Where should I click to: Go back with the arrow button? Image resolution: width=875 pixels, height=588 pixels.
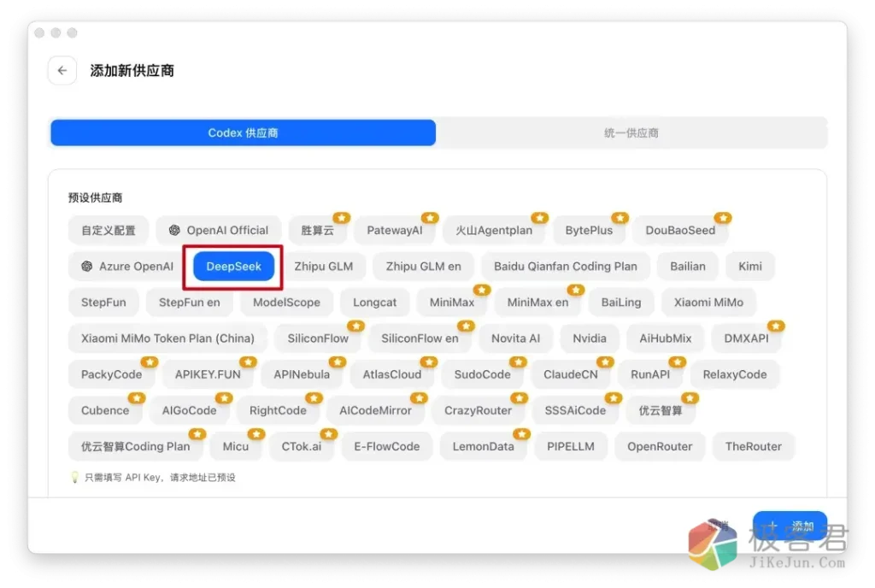(62, 71)
